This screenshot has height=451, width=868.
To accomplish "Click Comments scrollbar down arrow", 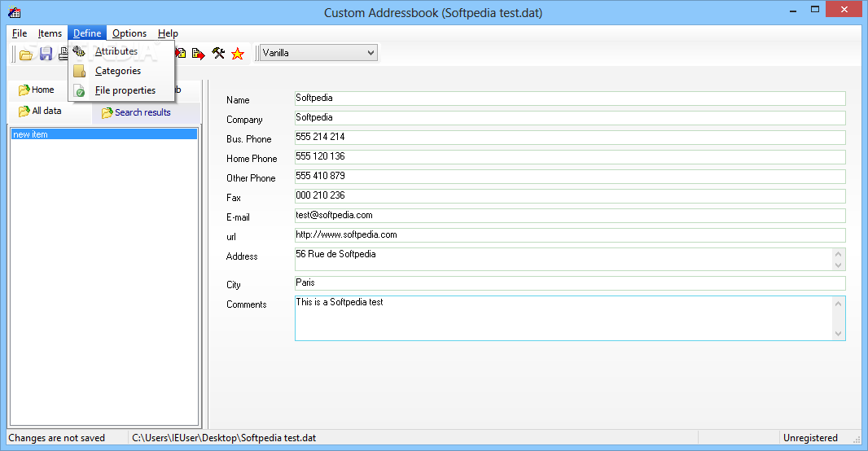I will click(838, 334).
